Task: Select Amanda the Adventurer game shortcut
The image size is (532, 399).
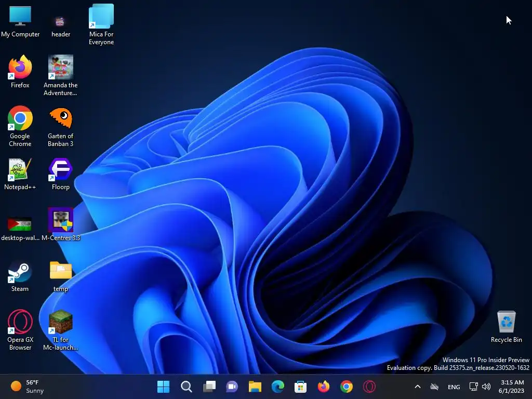Action: point(60,75)
